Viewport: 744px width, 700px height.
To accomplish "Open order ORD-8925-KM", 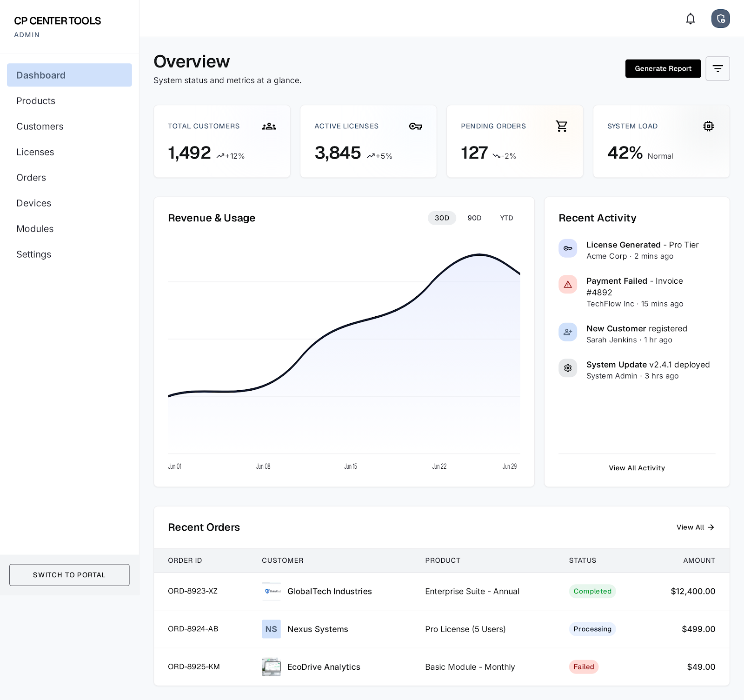I will [194, 667].
